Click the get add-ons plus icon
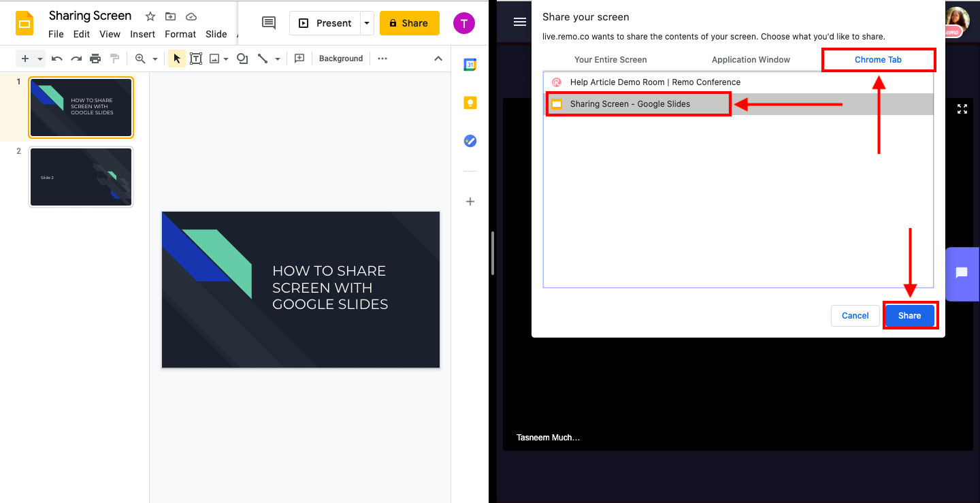This screenshot has height=503, width=980. (x=470, y=201)
